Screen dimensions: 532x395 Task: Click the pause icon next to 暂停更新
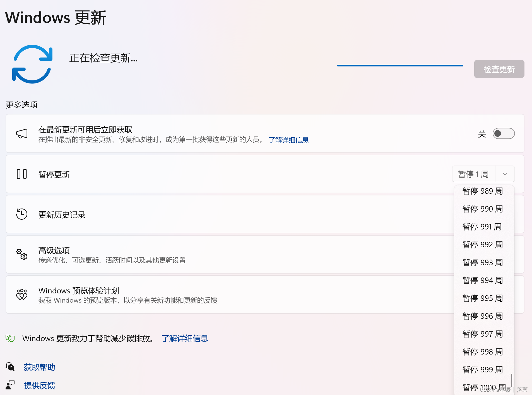[21, 174]
